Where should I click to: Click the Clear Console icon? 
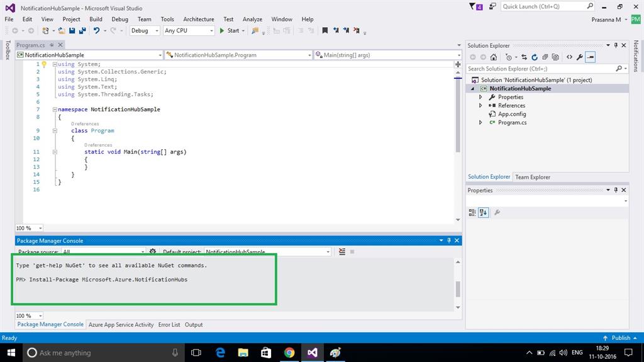click(342, 252)
